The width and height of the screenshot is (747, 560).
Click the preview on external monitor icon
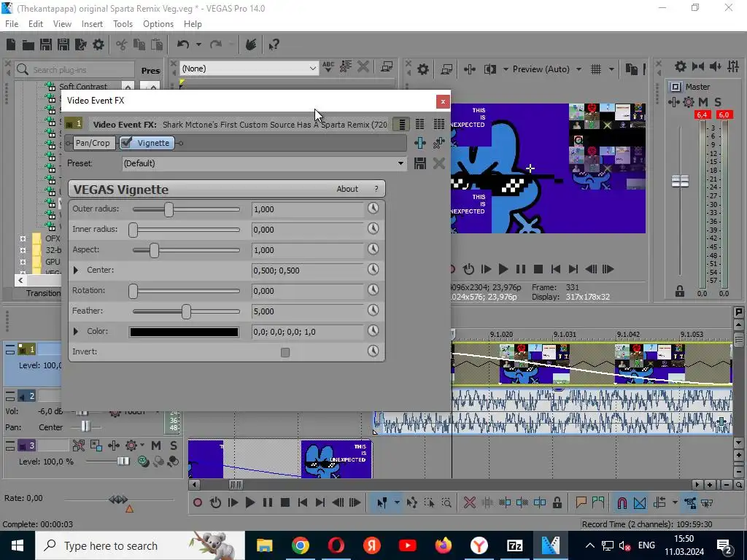446,69
